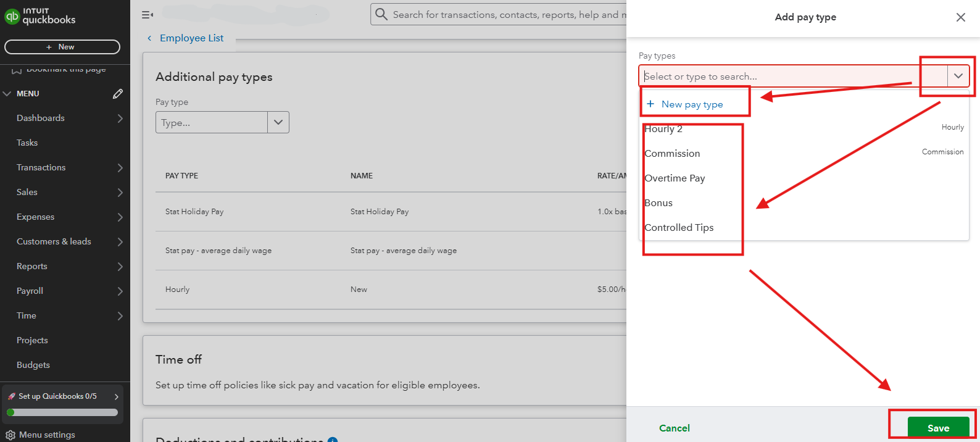
Task: Click the pencil icon to edit the menu
Action: point(118,94)
